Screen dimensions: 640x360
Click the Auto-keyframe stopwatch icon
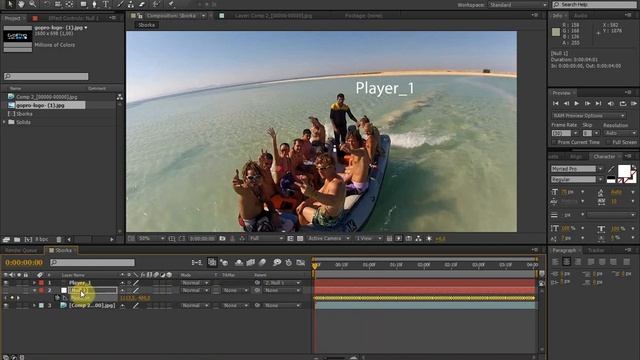click(x=289, y=262)
